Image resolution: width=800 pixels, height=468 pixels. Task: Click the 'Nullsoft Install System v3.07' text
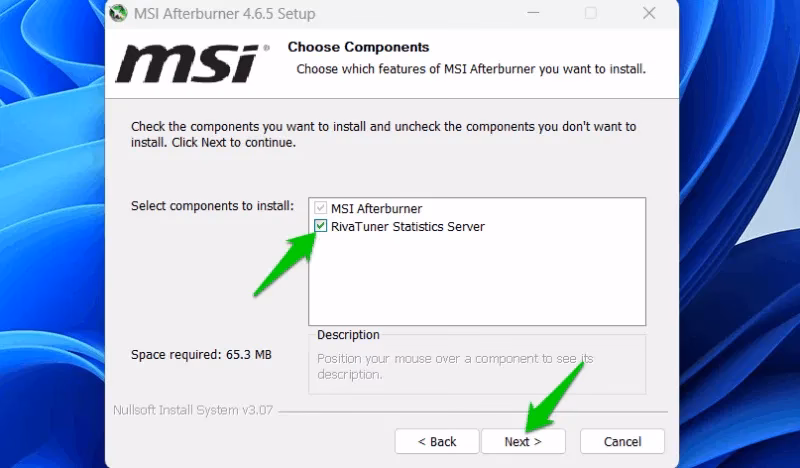click(193, 410)
